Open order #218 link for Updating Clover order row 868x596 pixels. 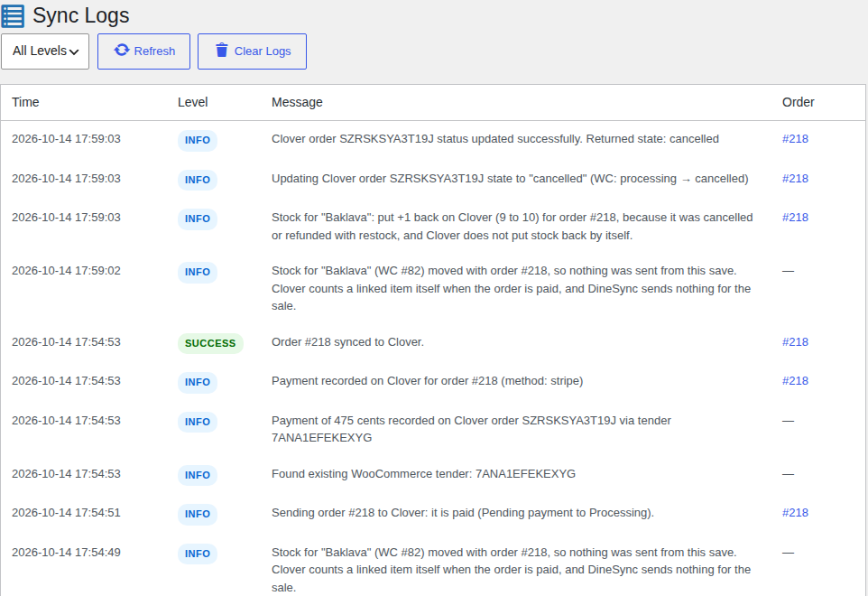coord(795,179)
